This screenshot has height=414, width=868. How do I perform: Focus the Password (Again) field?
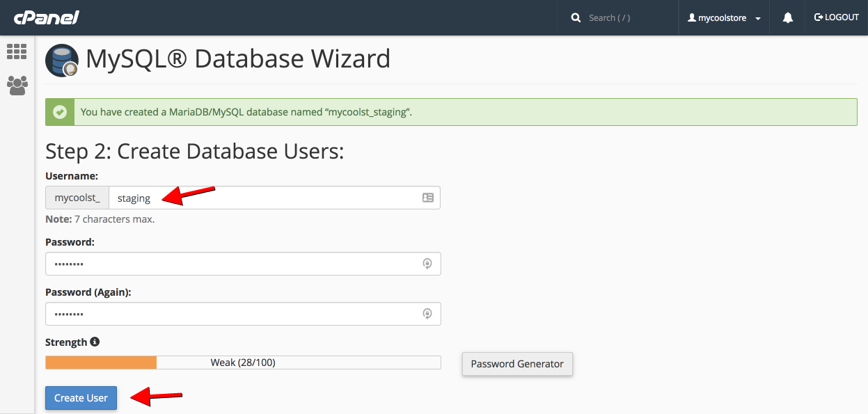click(230, 314)
